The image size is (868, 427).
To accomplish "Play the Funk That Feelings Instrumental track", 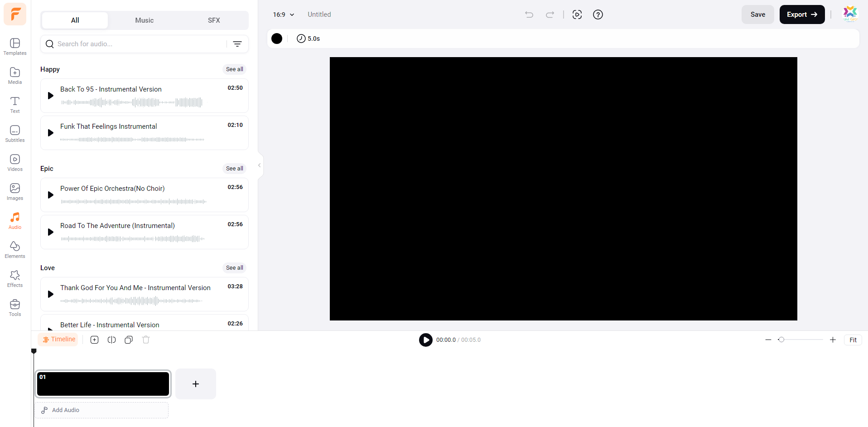I will tap(51, 133).
